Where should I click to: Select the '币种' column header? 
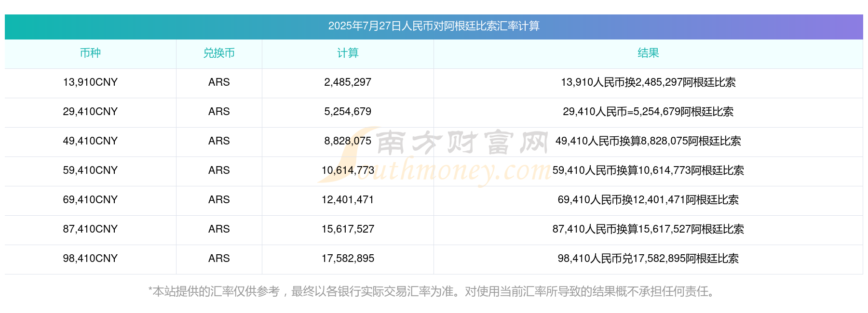pyautogui.click(x=90, y=53)
